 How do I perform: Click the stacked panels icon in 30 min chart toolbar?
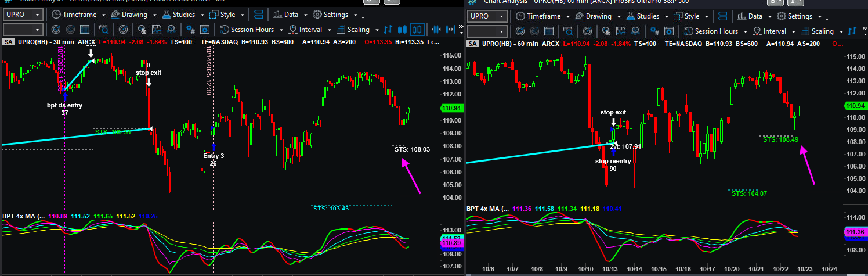click(258, 15)
